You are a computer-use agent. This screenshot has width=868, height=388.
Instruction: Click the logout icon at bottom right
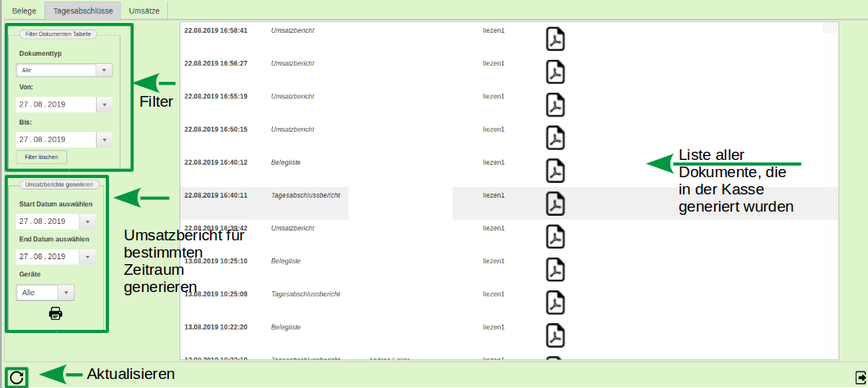point(860,377)
